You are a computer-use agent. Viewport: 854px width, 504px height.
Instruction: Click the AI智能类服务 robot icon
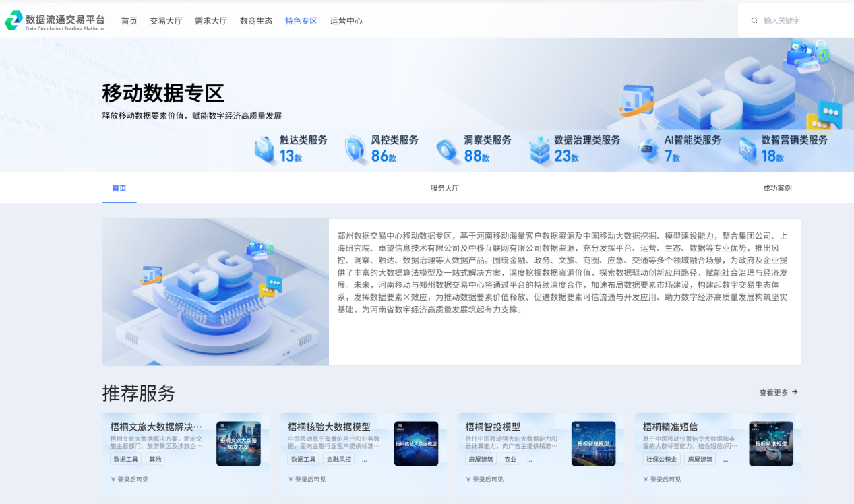(648, 150)
